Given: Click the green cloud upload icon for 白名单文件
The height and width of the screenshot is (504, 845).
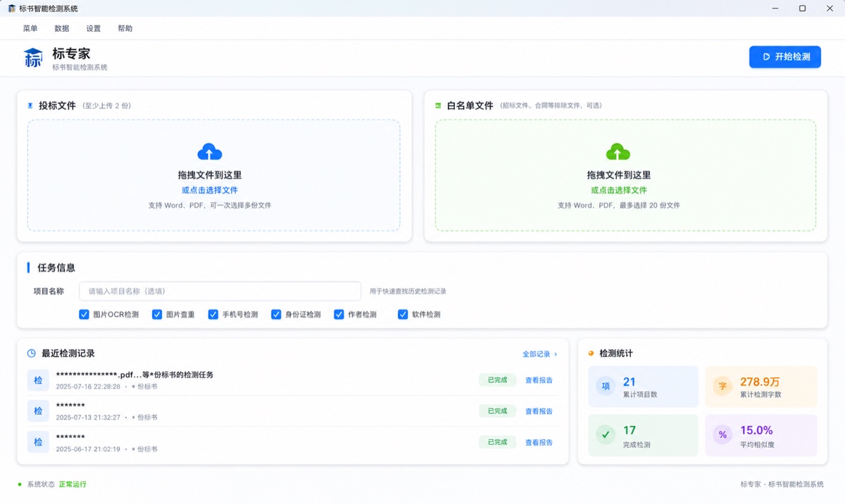Looking at the screenshot, I should click(x=618, y=151).
